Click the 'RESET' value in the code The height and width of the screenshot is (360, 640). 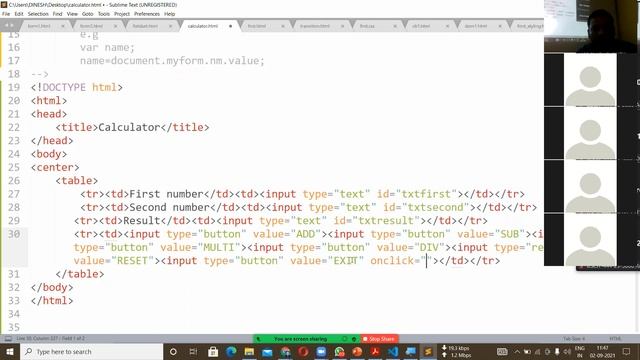[132, 261]
